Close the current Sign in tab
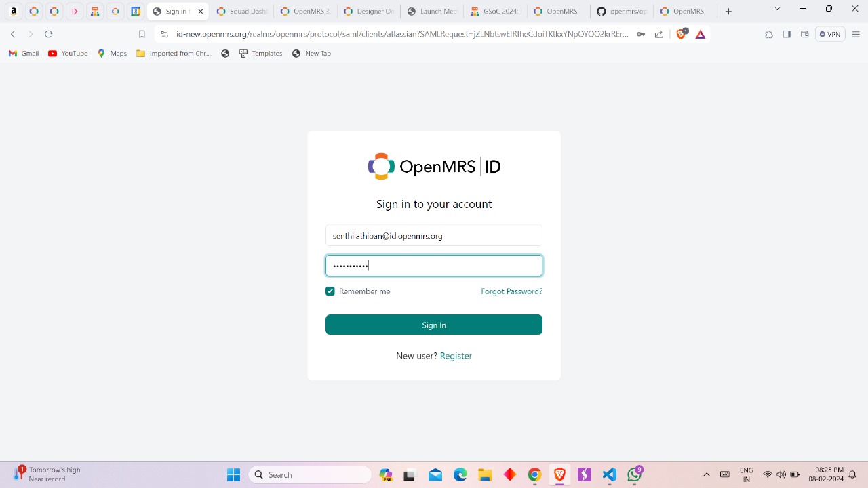 click(201, 12)
